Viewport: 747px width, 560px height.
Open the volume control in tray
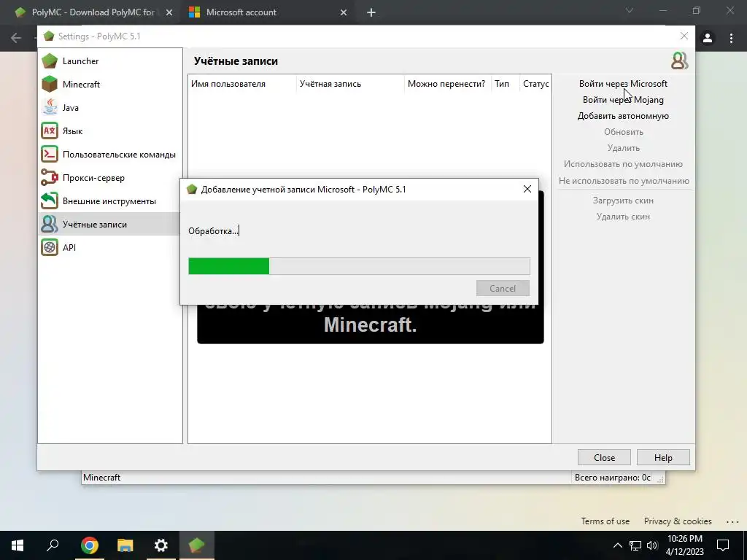(x=652, y=545)
